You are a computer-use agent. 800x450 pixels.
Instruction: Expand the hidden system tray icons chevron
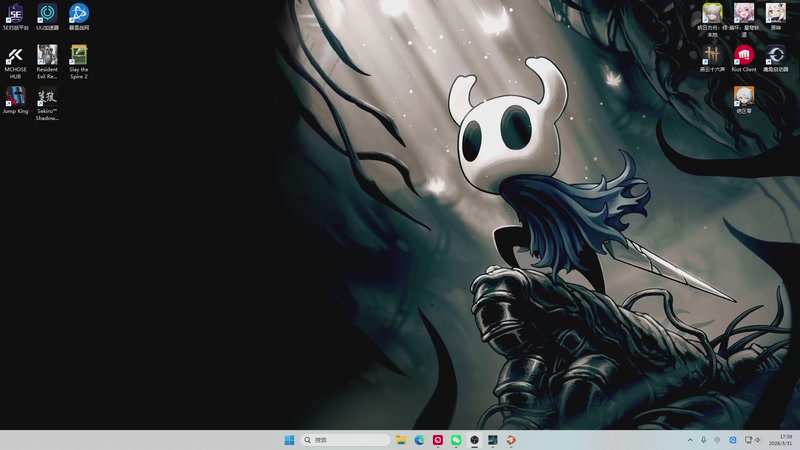(x=690, y=440)
